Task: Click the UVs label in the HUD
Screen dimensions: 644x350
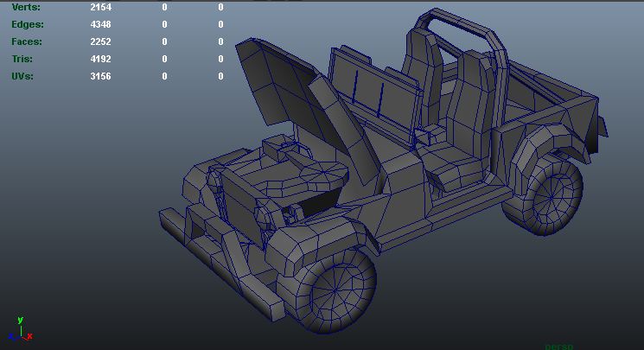Action: (x=24, y=76)
